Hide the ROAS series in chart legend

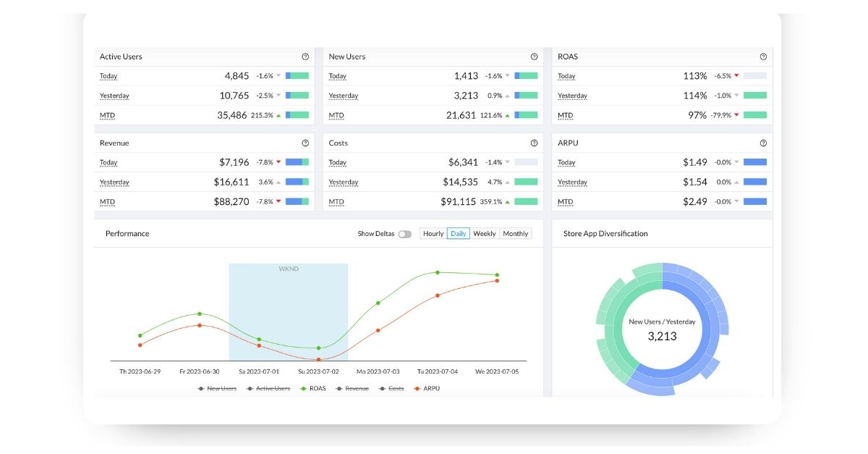point(312,389)
